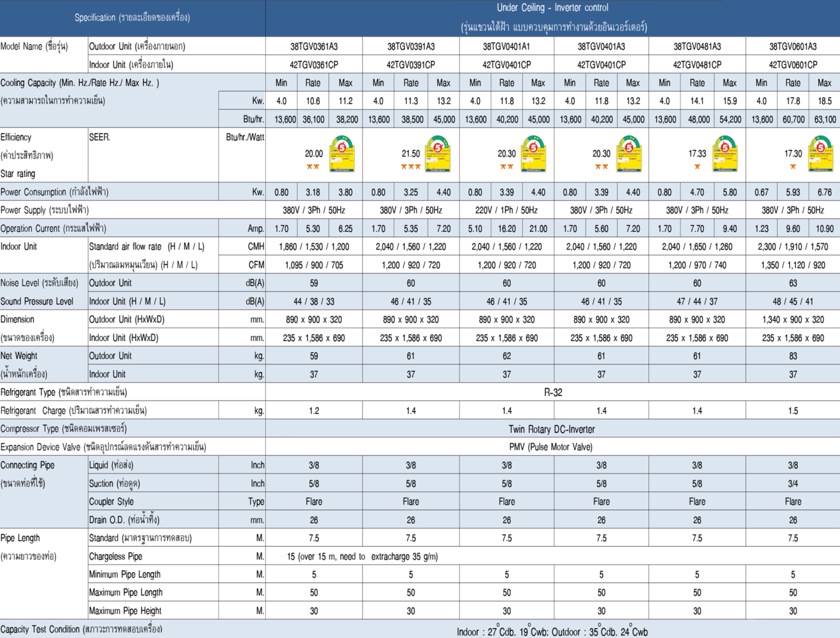Click the energy label beside SEER 17.33
840x638 pixels.
click(725, 155)
